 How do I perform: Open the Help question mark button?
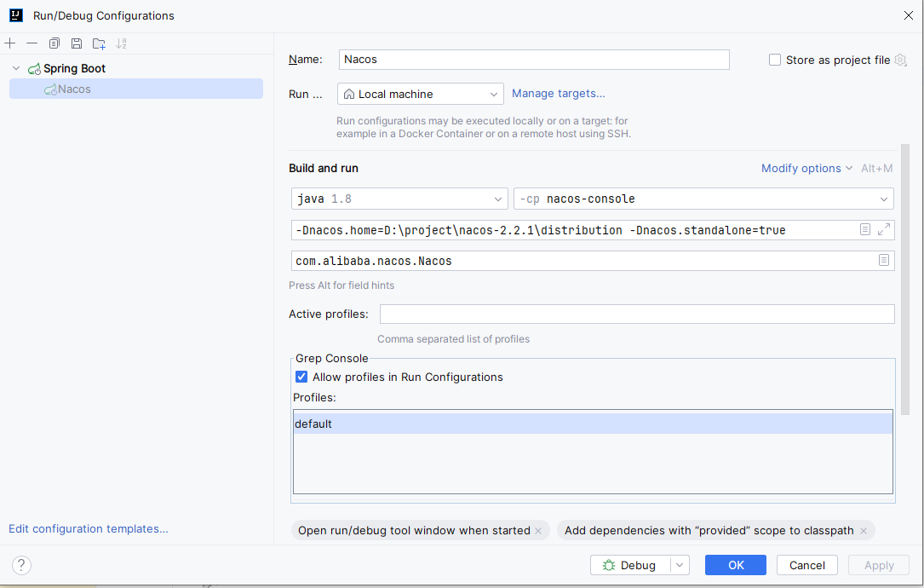22,565
